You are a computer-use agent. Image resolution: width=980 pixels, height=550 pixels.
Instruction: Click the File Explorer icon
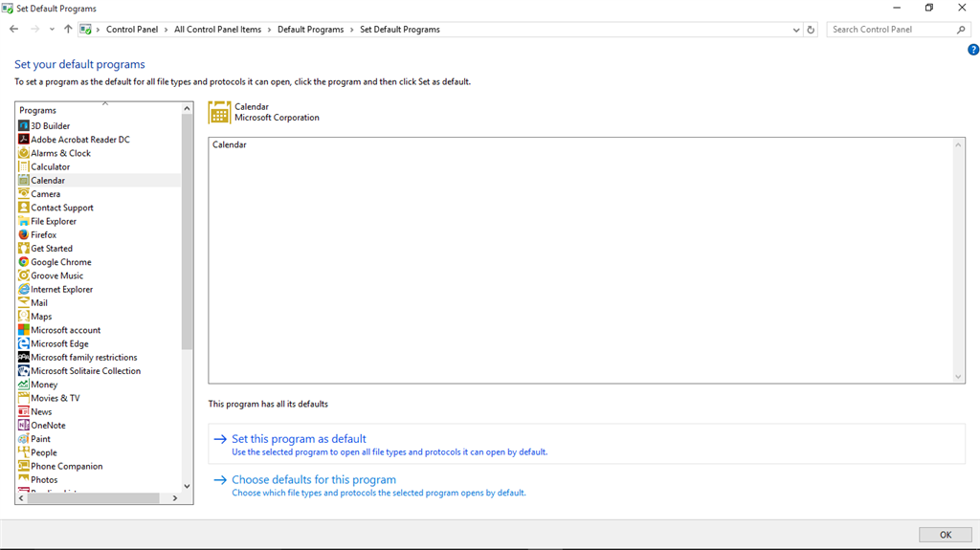(24, 221)
